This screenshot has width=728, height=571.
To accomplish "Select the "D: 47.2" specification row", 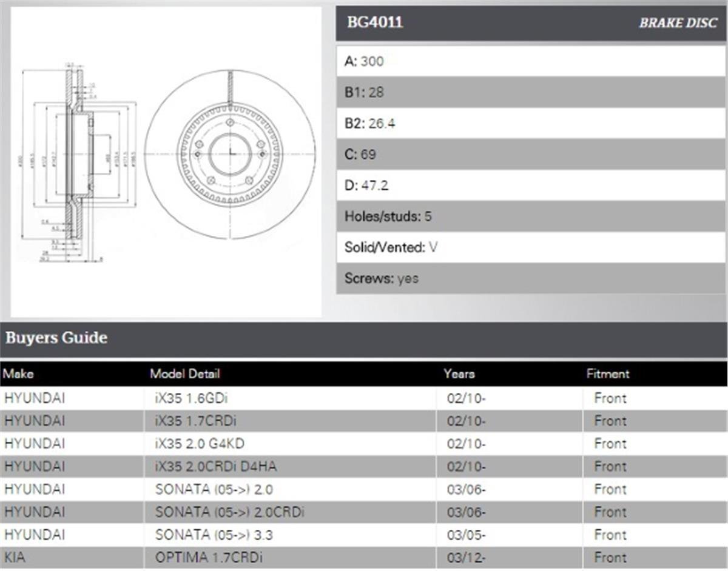I will (x=531, y=185).
